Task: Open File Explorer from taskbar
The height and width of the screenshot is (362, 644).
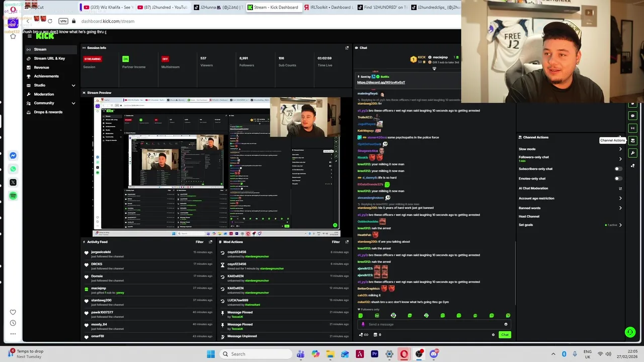Action: [330, 354]
